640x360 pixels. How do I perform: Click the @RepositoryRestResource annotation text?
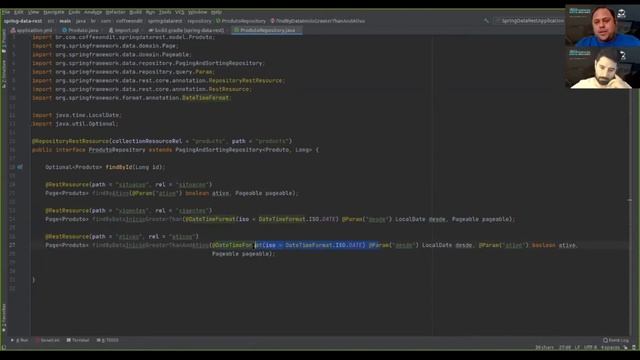[70, 141]
